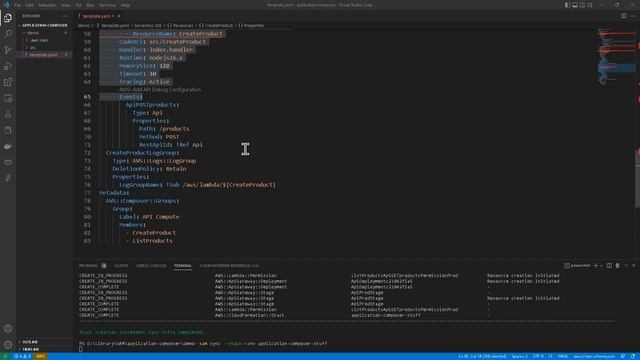This screenshot has width=640, height=360.
Task: Open the Remote Explorer icon in activity bar
Action: (8, 98)
